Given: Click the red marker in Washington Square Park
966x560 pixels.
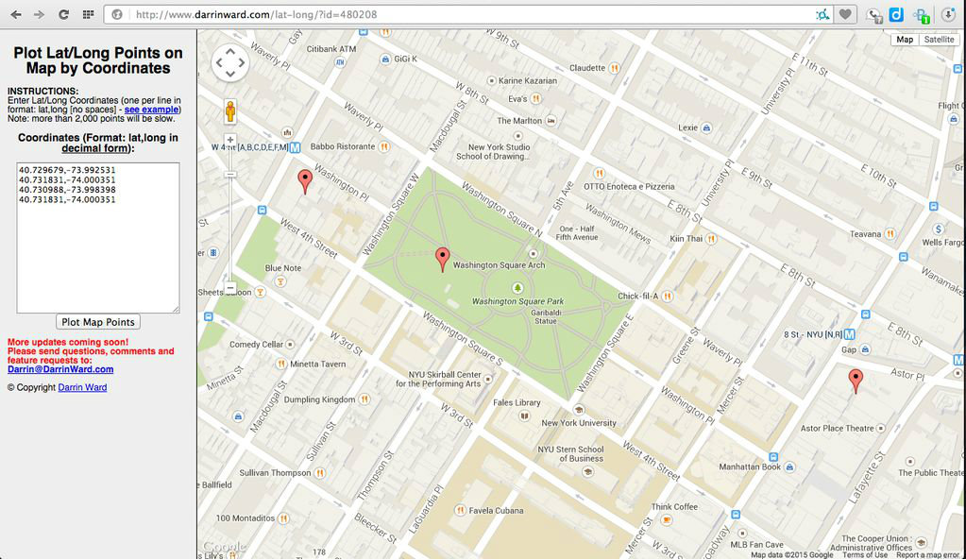Looking at the screenshot, I should click(442, 260).
